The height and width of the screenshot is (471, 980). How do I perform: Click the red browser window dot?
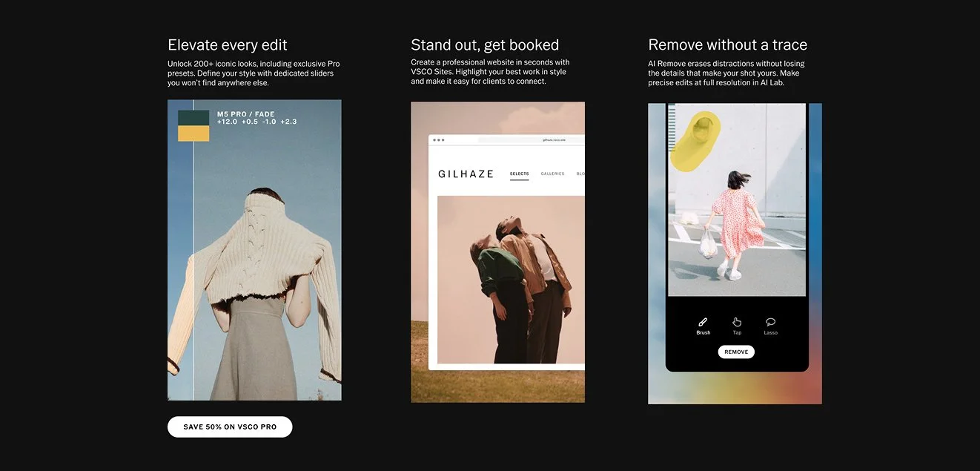pos(434,139)
